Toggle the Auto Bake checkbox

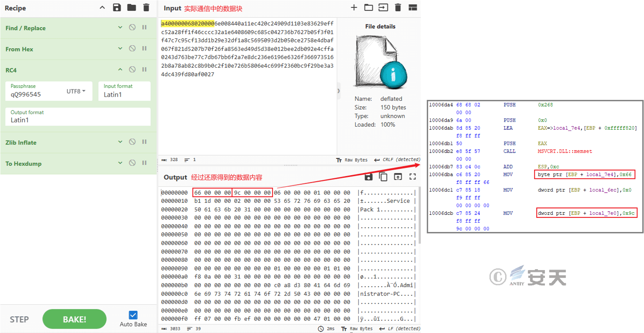[x=133, y=315]
